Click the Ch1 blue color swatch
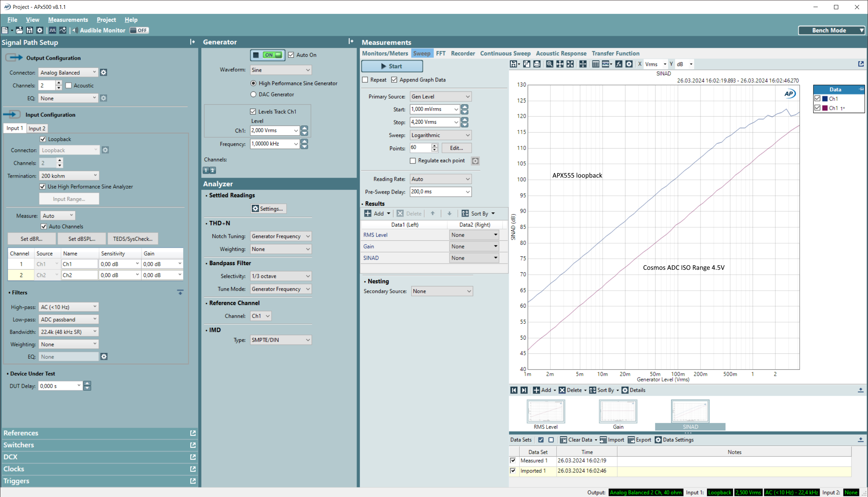 point(825,99)
